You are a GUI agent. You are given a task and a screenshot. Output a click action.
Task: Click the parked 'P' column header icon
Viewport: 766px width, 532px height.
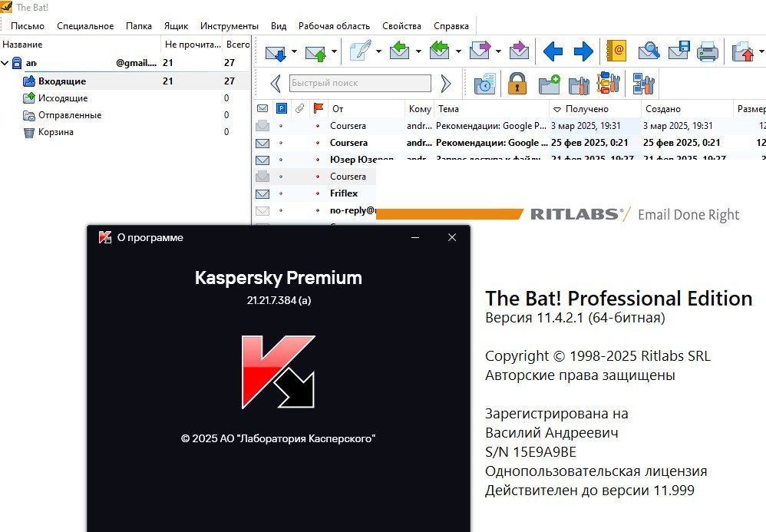tap(282, 108)
